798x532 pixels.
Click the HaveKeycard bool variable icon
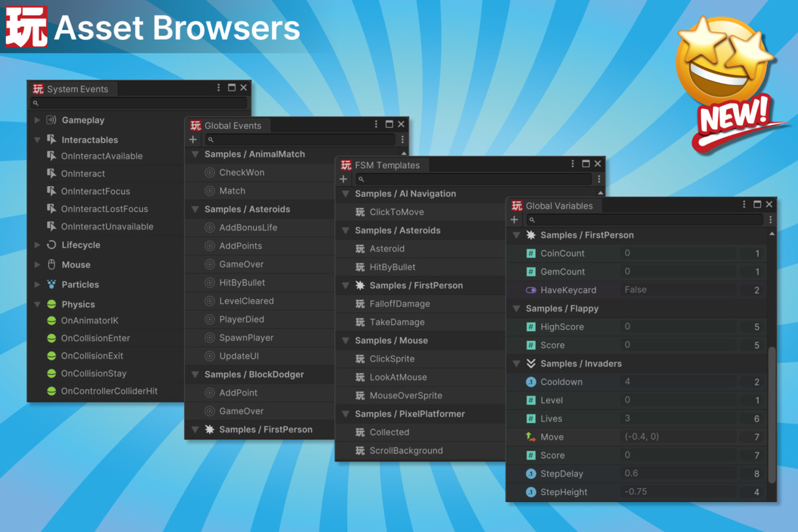531,290
